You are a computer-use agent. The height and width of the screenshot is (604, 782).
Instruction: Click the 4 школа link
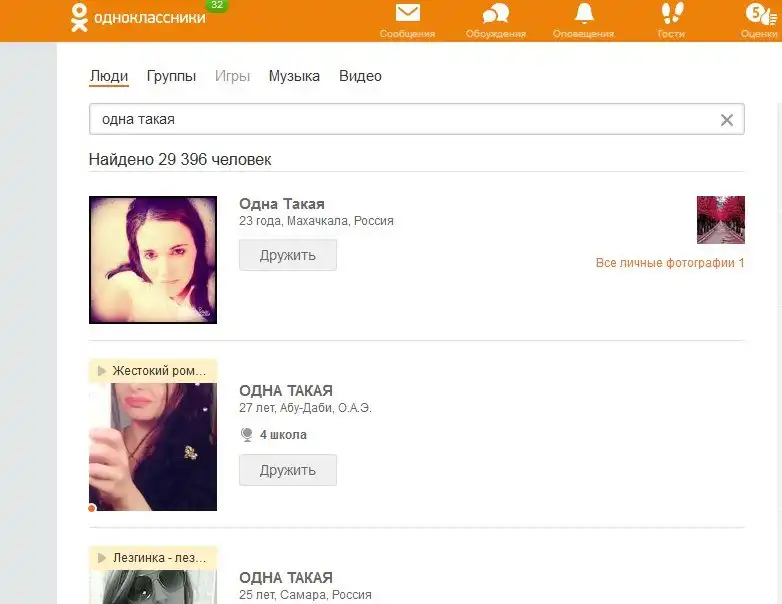[x=283, y=435]
